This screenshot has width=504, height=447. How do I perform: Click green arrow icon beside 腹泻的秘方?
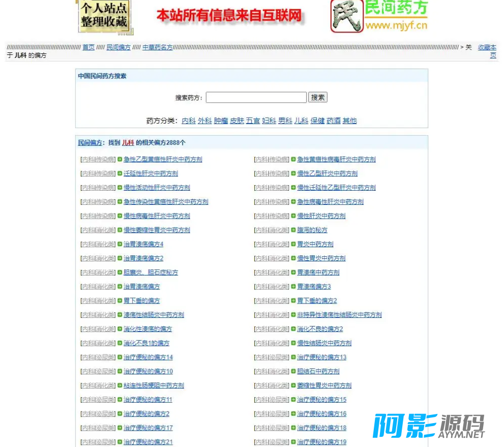[x=293, y=230]
